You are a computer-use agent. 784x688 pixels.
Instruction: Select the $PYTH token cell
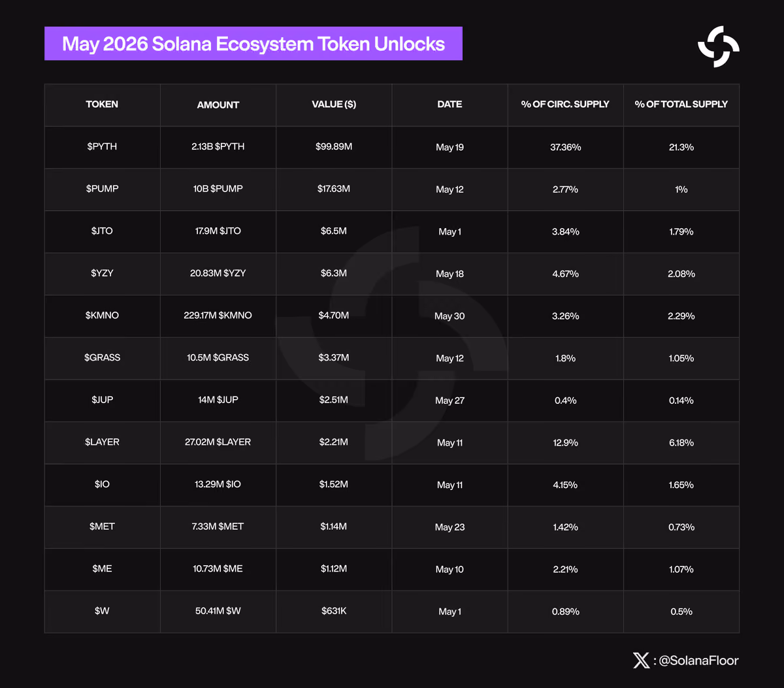(102, 146)
